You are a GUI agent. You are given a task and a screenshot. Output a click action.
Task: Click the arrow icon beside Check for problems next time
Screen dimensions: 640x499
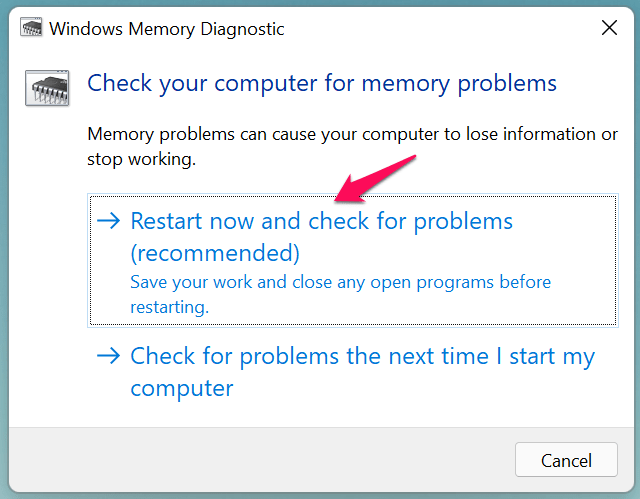point(110,356)
